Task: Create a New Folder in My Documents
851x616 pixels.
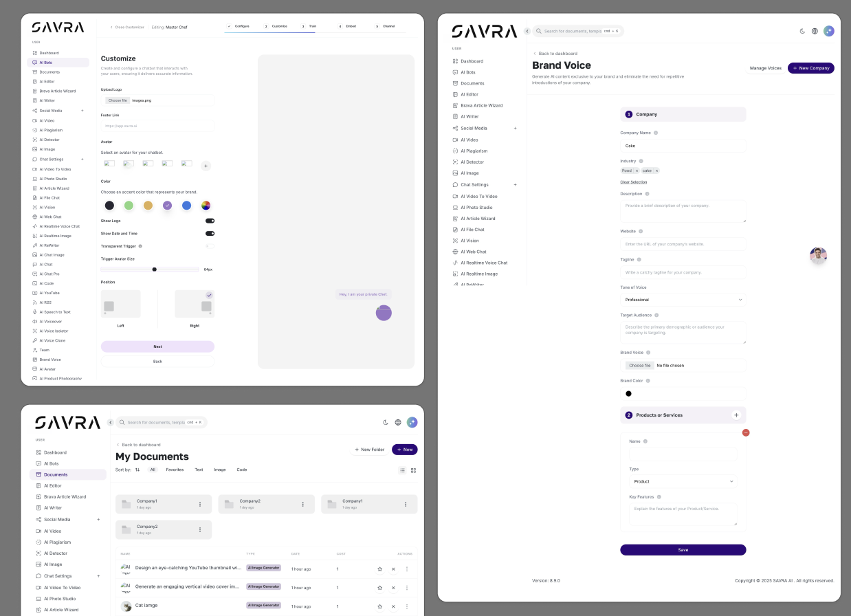Action: [x=369, y=450]
